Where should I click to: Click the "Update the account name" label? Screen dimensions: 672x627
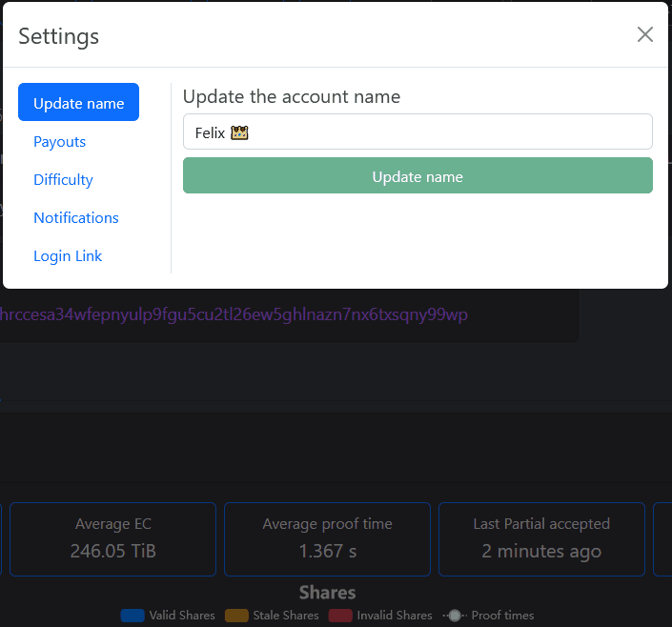click(x=292, y=96)
